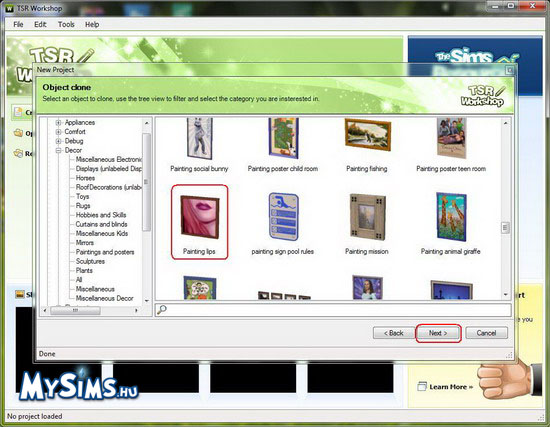Click the < Back button
550x427 pixels.
tap(394, 333)
